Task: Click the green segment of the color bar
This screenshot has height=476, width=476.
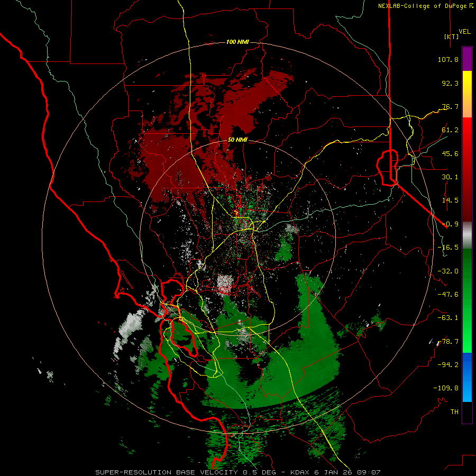Action: tap(467, 300)
